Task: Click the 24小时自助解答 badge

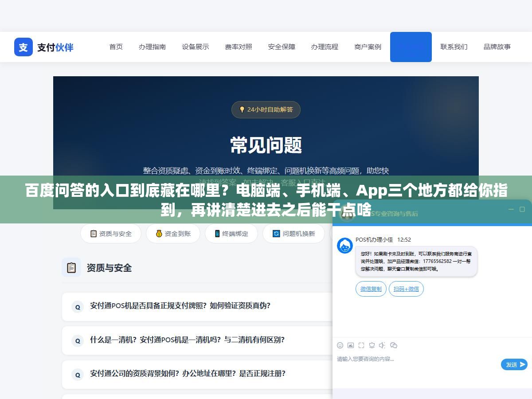Action: pyautogui.click(x=266, y=110)
